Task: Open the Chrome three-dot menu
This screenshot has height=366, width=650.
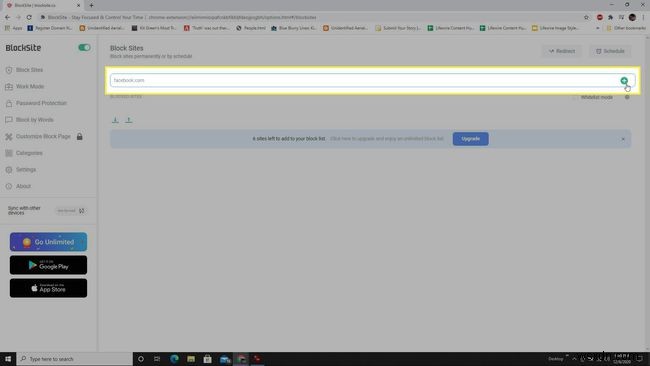Action: coord(643,17)
